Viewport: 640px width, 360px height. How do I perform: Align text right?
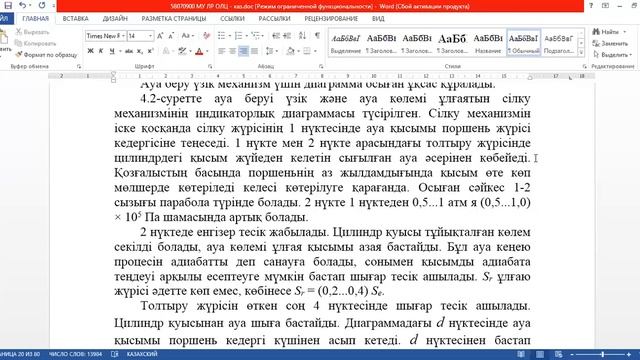[243, 51]
